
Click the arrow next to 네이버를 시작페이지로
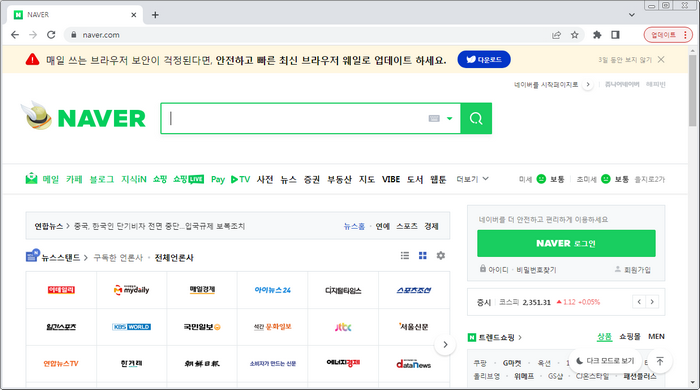588,84
